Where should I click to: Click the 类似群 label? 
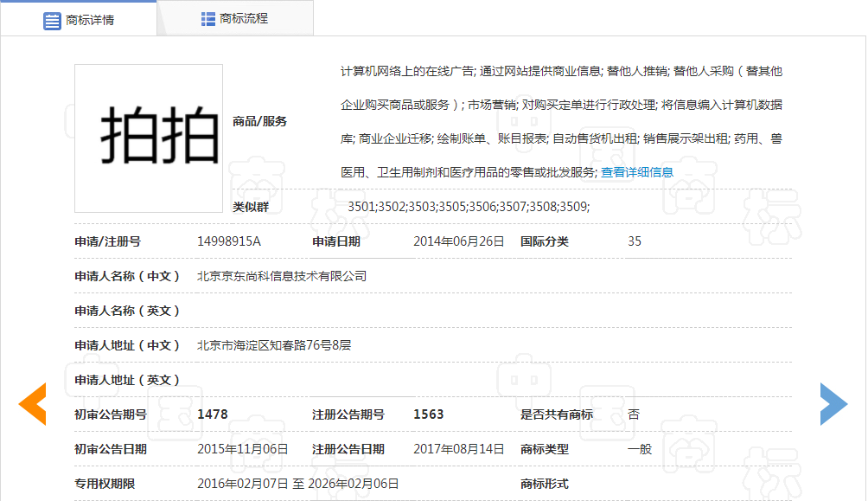click(x=251, y=207)
